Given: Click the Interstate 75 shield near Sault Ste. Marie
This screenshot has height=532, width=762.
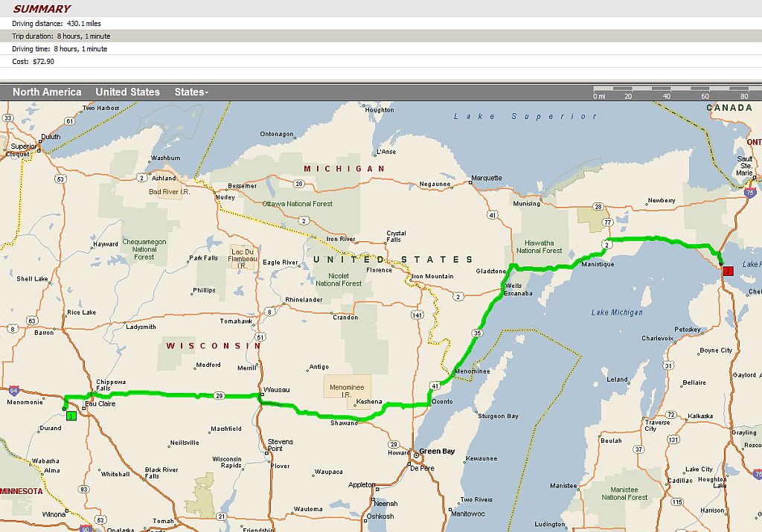Looking at the screenshot, I should tap(750, 193).
